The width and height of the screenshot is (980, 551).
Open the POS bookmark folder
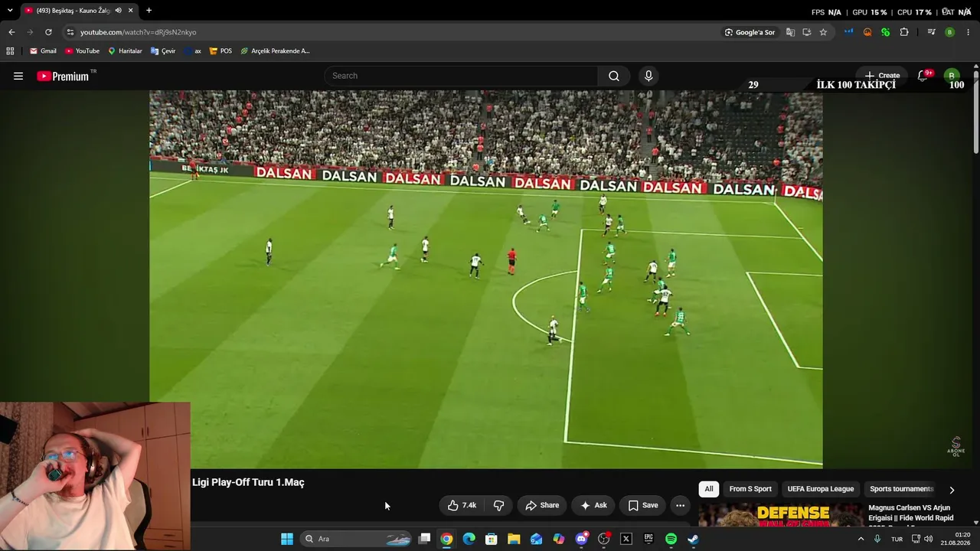point(220,51)
